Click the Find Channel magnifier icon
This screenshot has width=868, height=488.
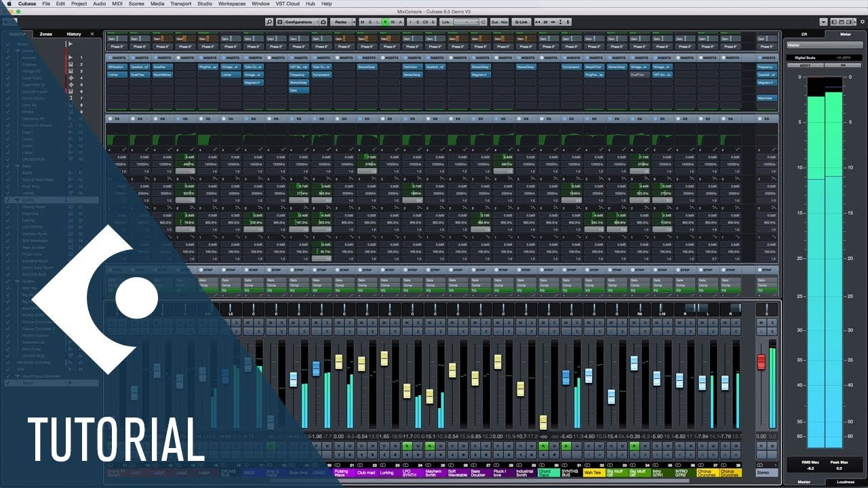point(269,22)
